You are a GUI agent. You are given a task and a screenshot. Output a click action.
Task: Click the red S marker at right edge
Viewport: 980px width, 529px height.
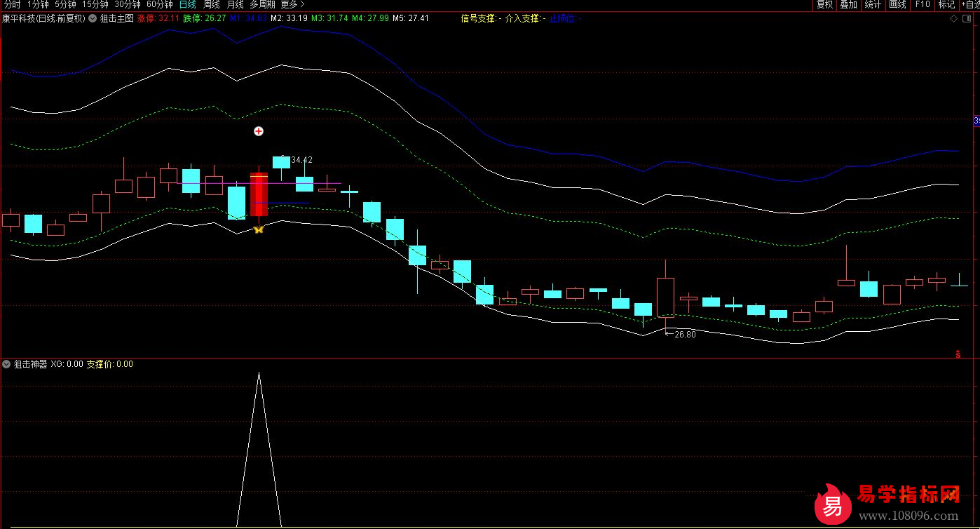tap(958, 354)
